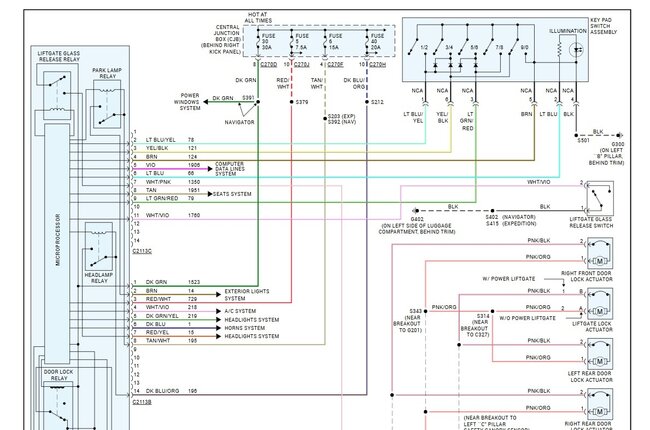Click the 'HEADLAMP RELAY' label

click(x=99, y=278)
